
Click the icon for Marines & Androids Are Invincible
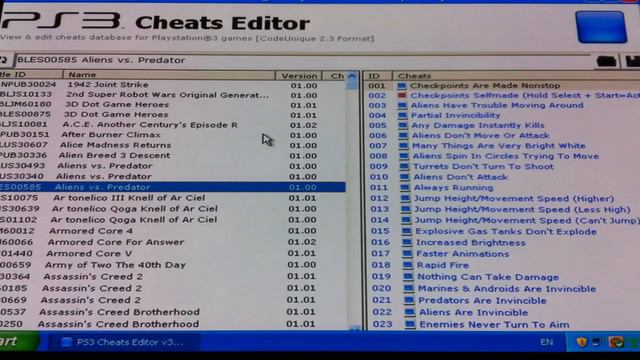409,289
